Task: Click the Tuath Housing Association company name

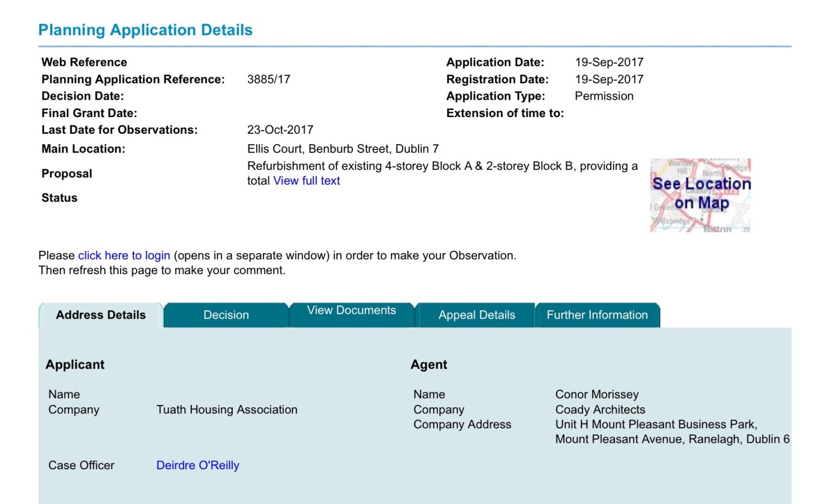Action: [227, 410]
